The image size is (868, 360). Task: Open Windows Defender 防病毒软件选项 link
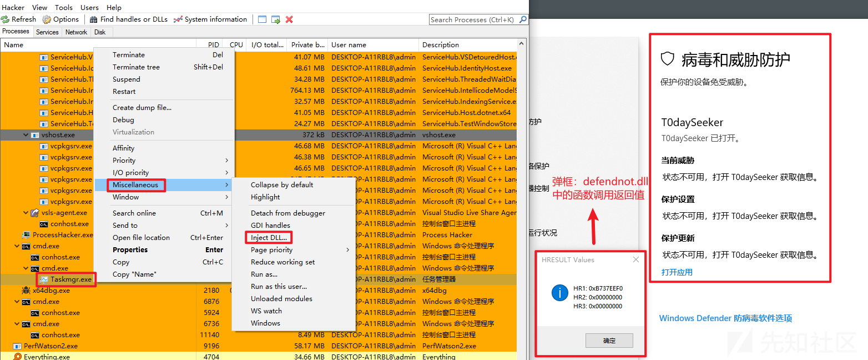(x=725, y=318)
